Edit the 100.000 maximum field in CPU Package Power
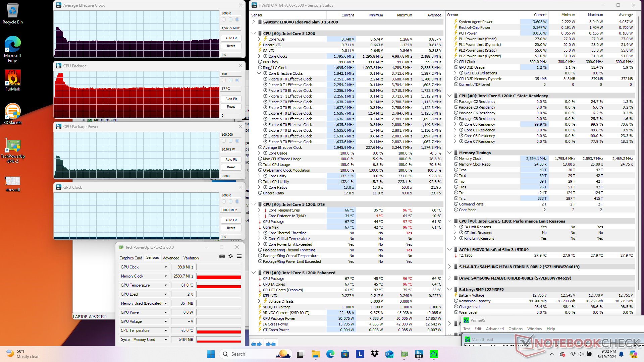644x362 pixels. click(231, 135)
